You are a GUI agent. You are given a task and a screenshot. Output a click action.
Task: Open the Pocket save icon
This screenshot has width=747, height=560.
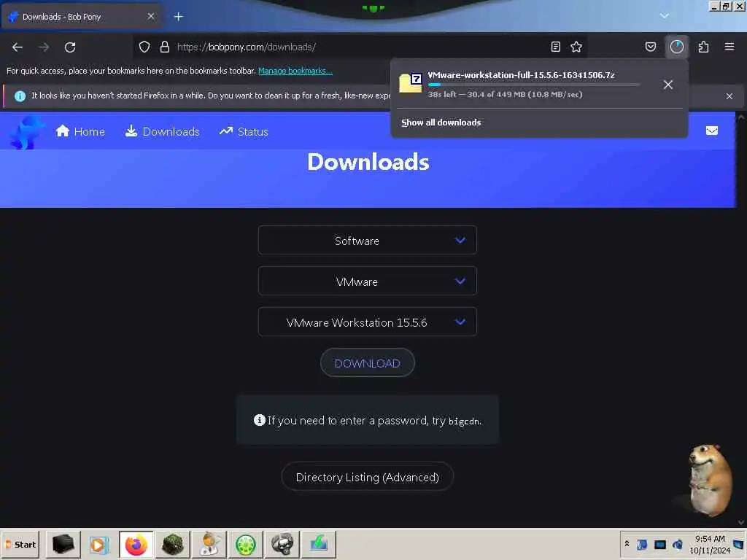coord(651,47)
